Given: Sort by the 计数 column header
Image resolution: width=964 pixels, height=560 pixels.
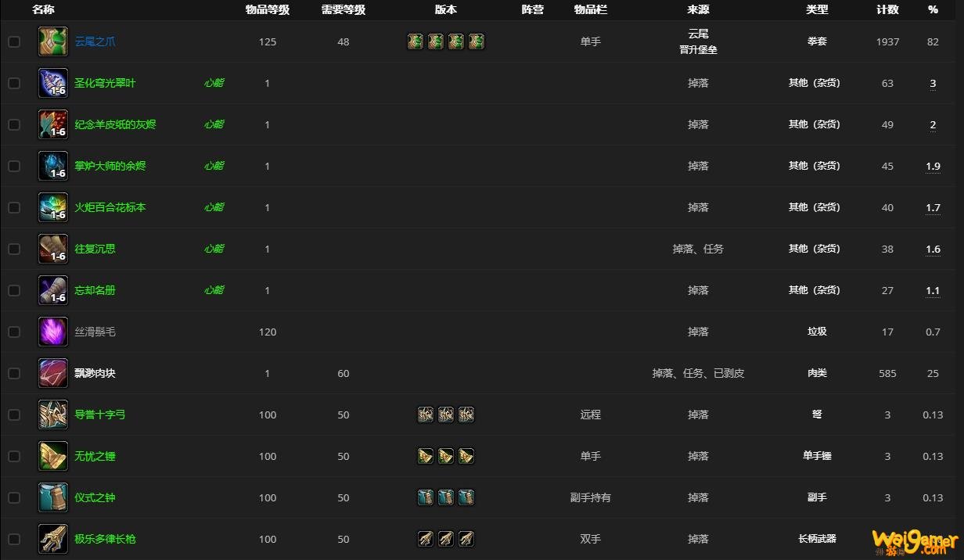Looking at the screenshot, I should 887,10.
